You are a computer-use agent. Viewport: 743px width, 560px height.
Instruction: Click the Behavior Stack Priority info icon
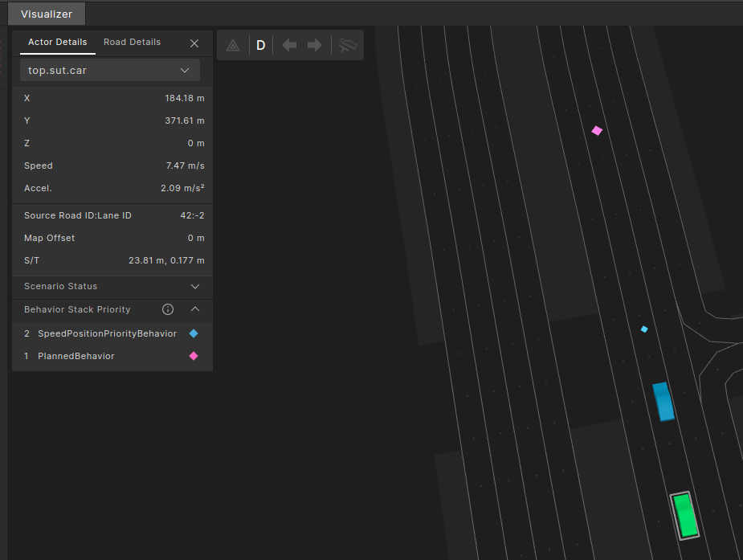[x=168, y=309]
